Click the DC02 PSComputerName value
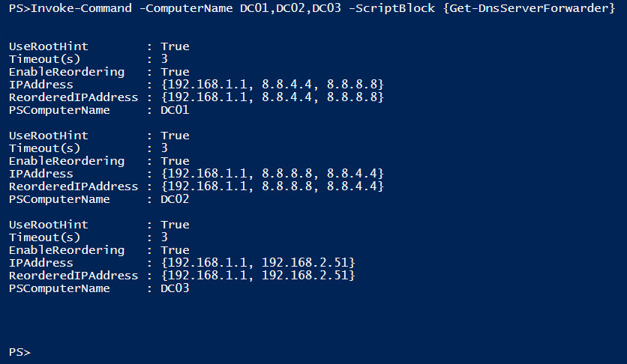 175,198
